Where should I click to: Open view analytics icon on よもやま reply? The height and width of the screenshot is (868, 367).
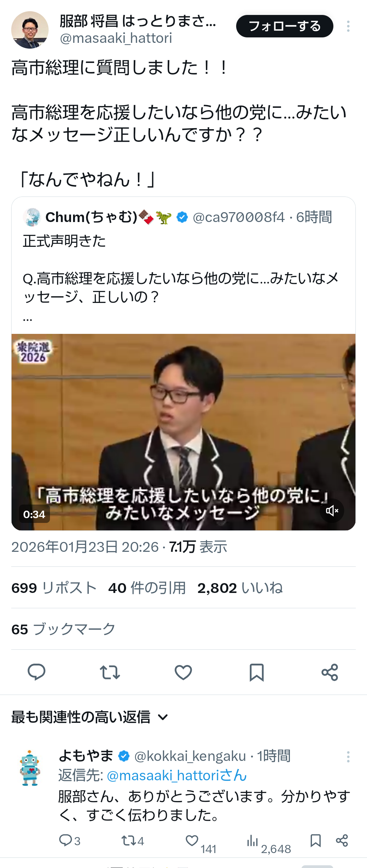(x=252, y=840)
